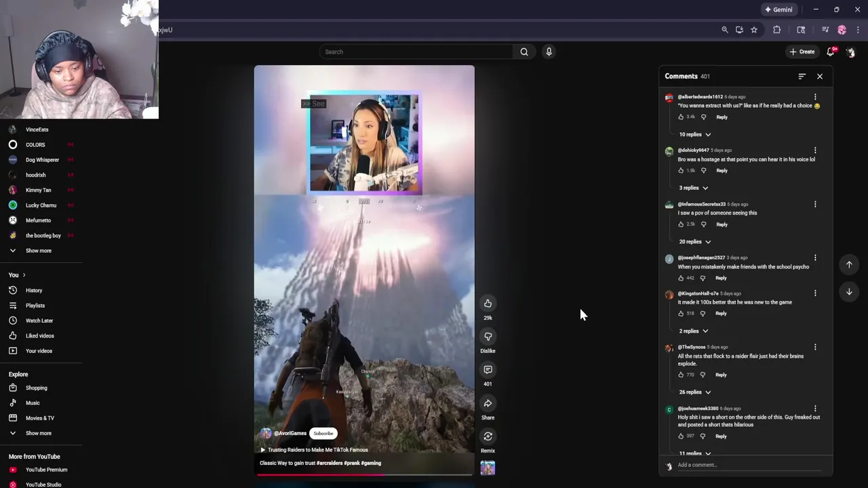Image resolution: width=868 pixels, height=488 pixels.
Task: Expand 26 replies under TheSyncos
Action: click(695, 392)
